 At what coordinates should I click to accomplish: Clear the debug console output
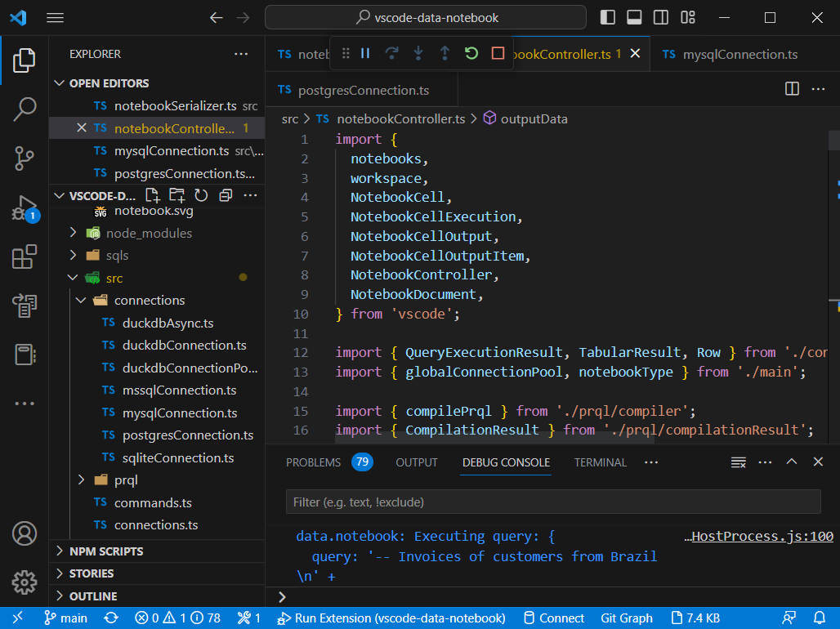(x=738, y=462)
